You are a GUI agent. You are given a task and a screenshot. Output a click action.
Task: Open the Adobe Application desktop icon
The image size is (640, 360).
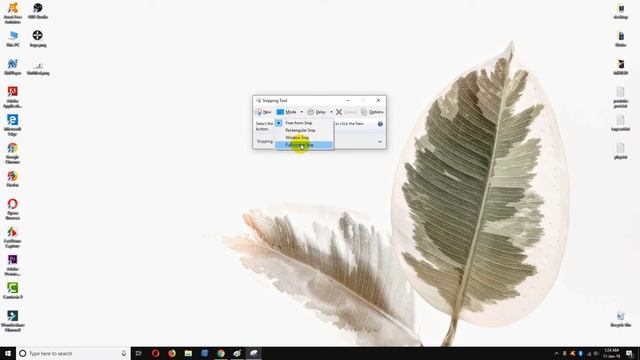coord(13,97)
